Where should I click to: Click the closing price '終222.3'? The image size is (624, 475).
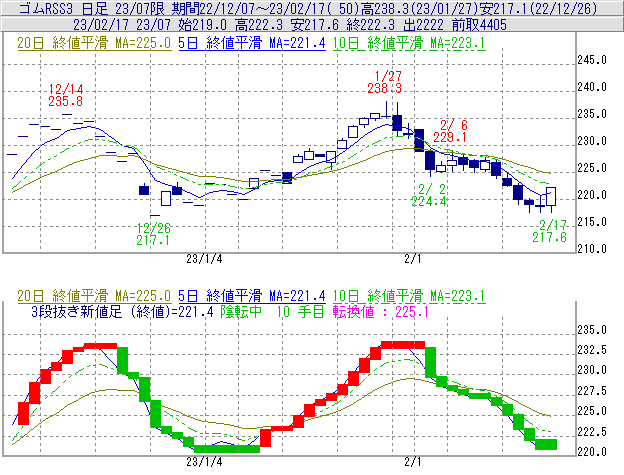coord(371,25)
